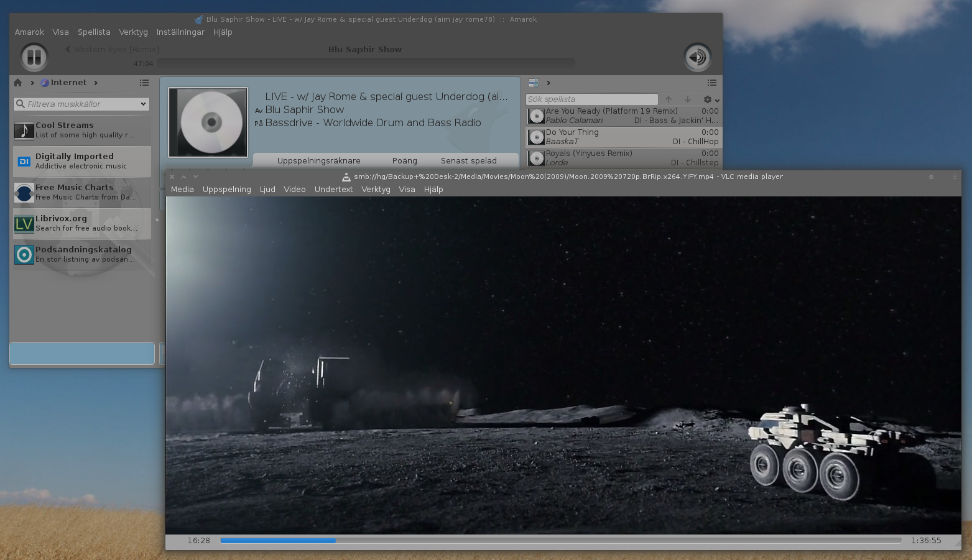This screenshot has width=972, height=560.
Task: Jump to previous playlist search match arrow
Action: click(669, 99)
